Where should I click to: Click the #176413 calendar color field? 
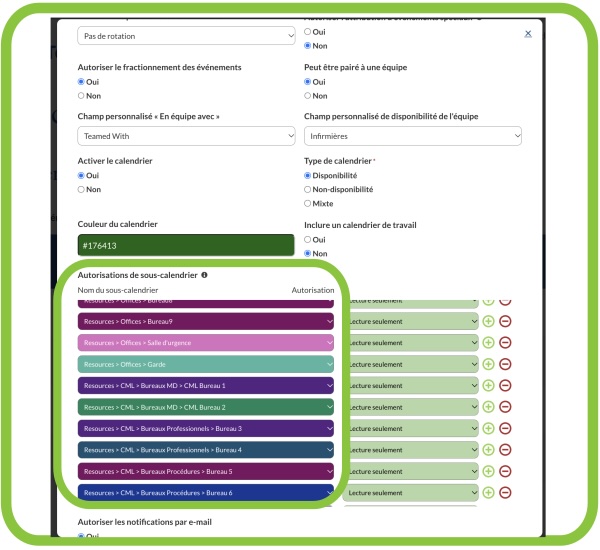click(x=186, y=245)
